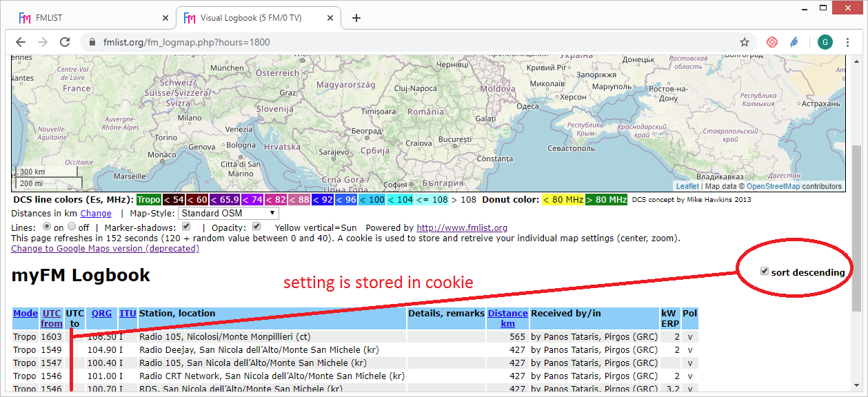The image size is (868, 397).
Task: Click the '< 104' color swatch
Action: click(x=401, y=200)
